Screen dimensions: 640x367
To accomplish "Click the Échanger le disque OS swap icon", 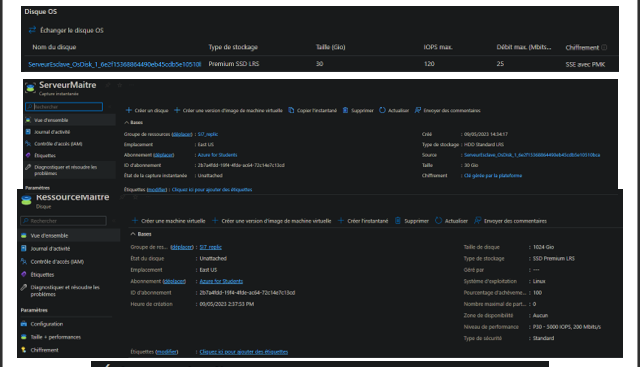I will pos(32,30).
